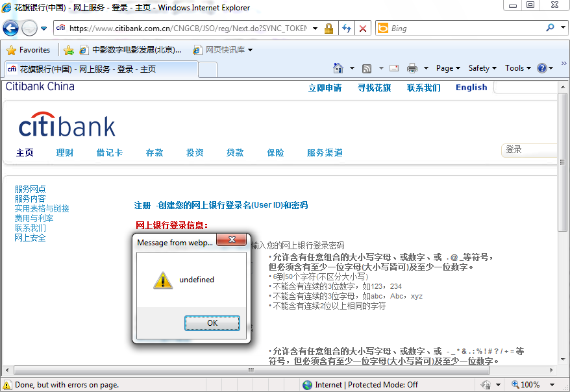This screenshot has height=392, width=570.
Task: Click the 联系我们 top header link
Action: point(423,88)
